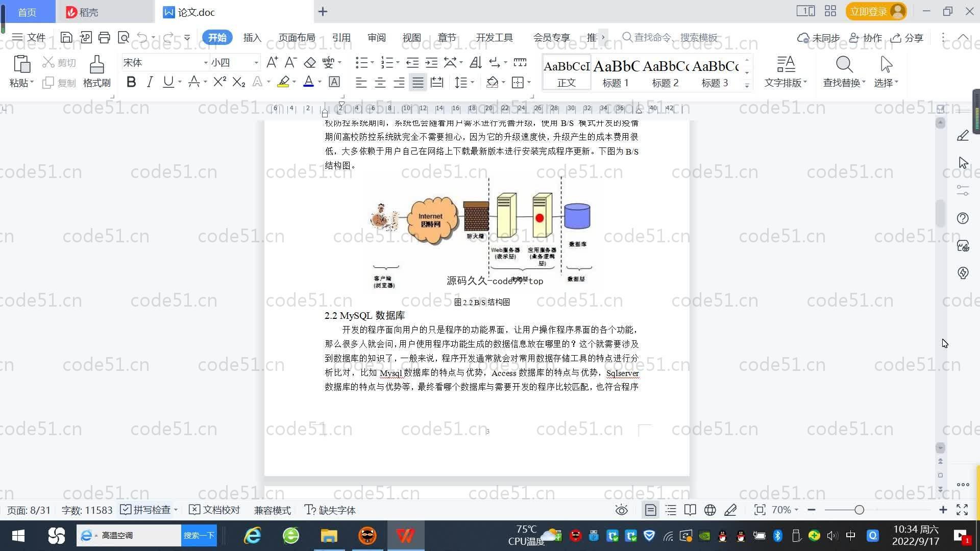Viewport: 980px width, 551px height.
Task: Open the 文件 menu
Action: coord(29,37)
